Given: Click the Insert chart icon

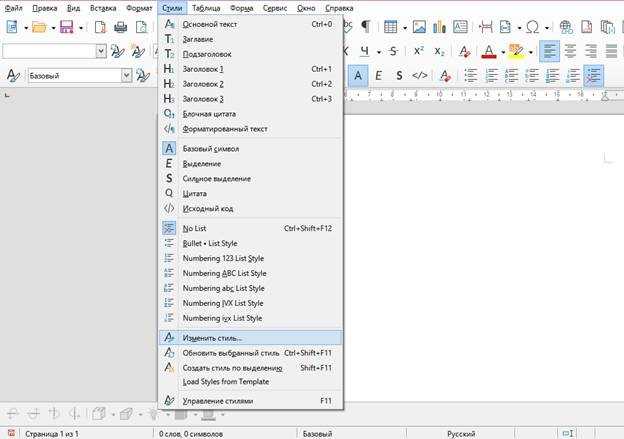Looking at the screenshot, I should click(x=439, y=27).
